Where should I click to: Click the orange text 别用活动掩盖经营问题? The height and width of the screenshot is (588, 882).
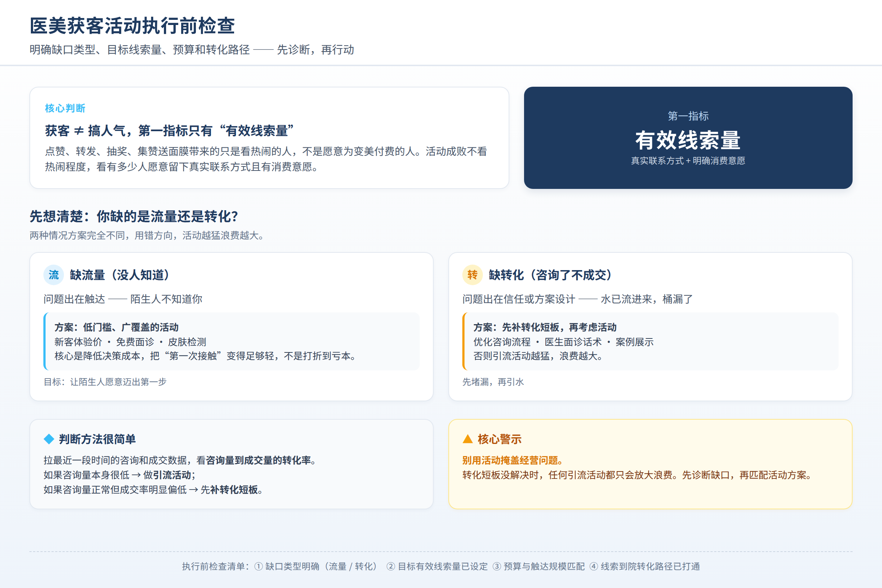pyautogui.click(x=512, y=460)
